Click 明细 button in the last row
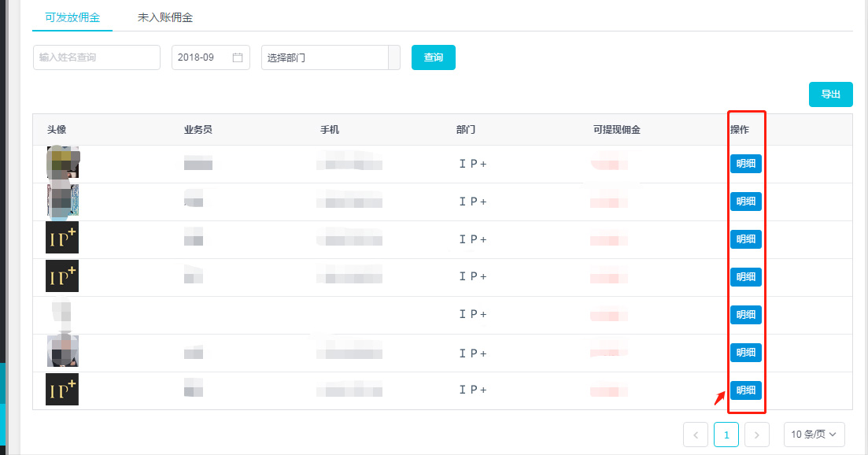Image resolution: width=868 pixels, height=455 pixels. (x=745, y=390)
